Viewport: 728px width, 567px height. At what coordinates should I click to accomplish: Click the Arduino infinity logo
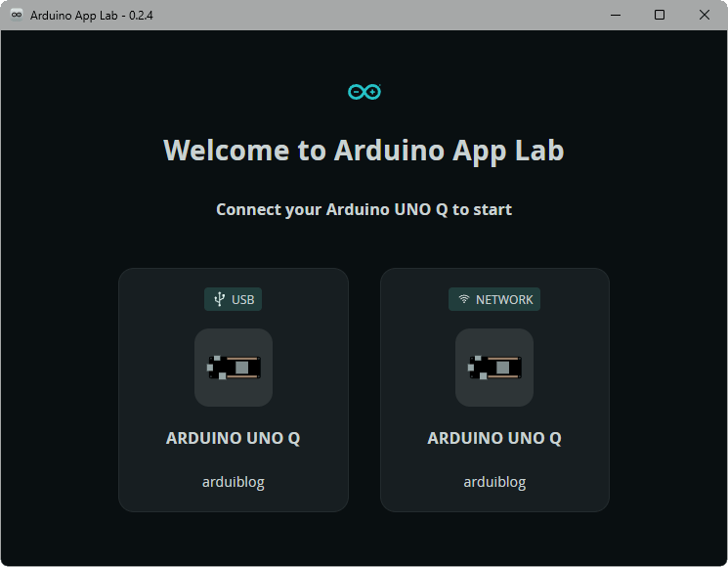364,92
